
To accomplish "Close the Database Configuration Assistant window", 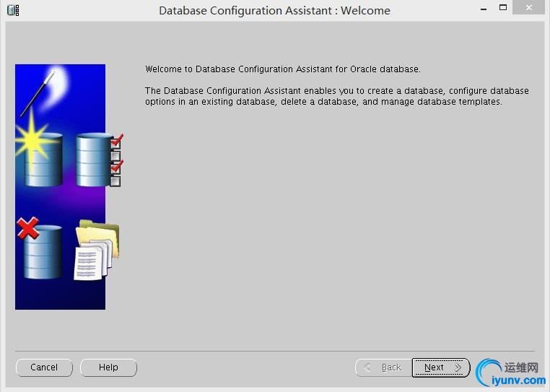I will (529, 7).
